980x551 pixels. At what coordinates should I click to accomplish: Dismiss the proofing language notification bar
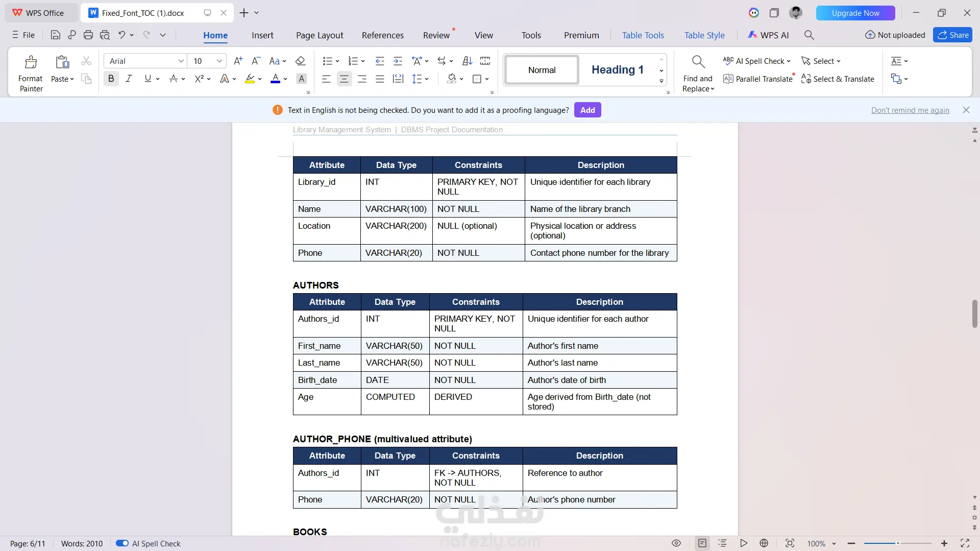(966, 110)
